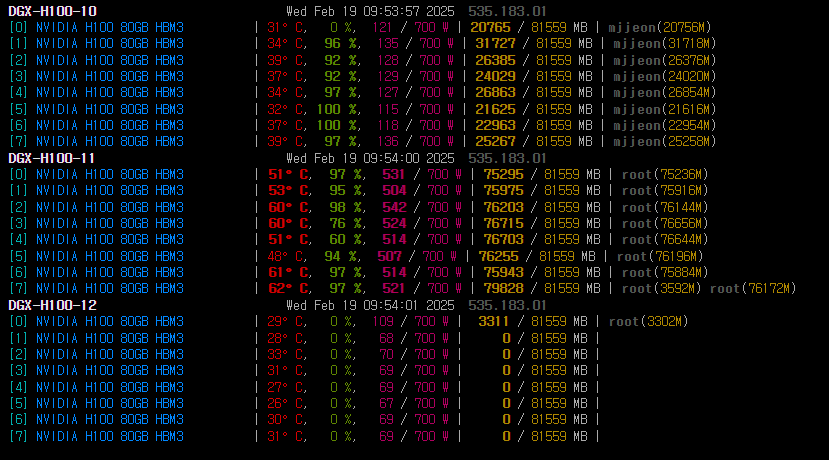829x460 pixels.
Task: Click the DGX-H100-10 hostname header
Action: [52, 11]
